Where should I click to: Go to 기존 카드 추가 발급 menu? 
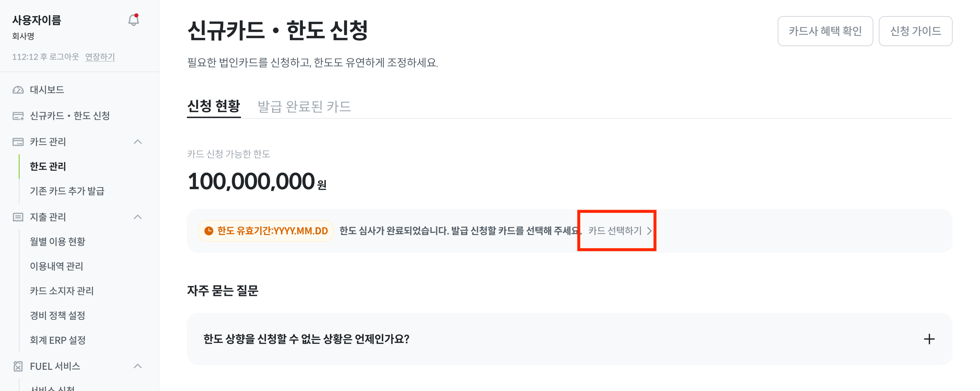tap(67, 191)
